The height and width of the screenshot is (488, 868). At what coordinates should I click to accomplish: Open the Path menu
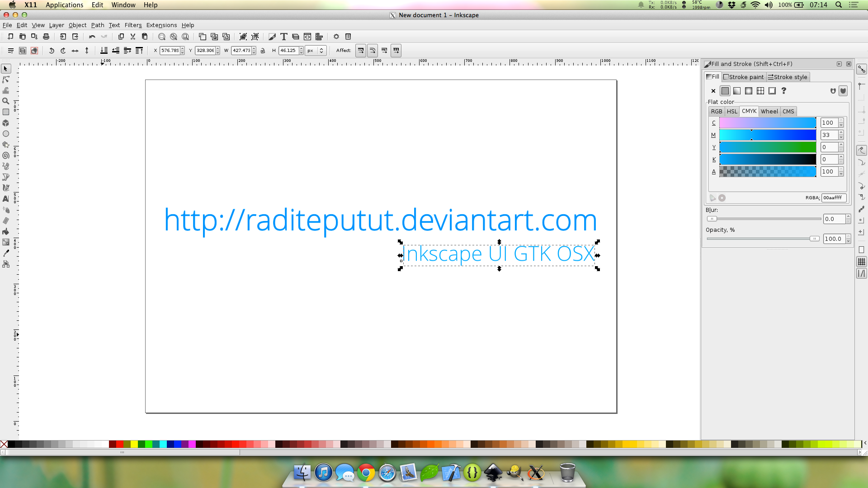98,25
